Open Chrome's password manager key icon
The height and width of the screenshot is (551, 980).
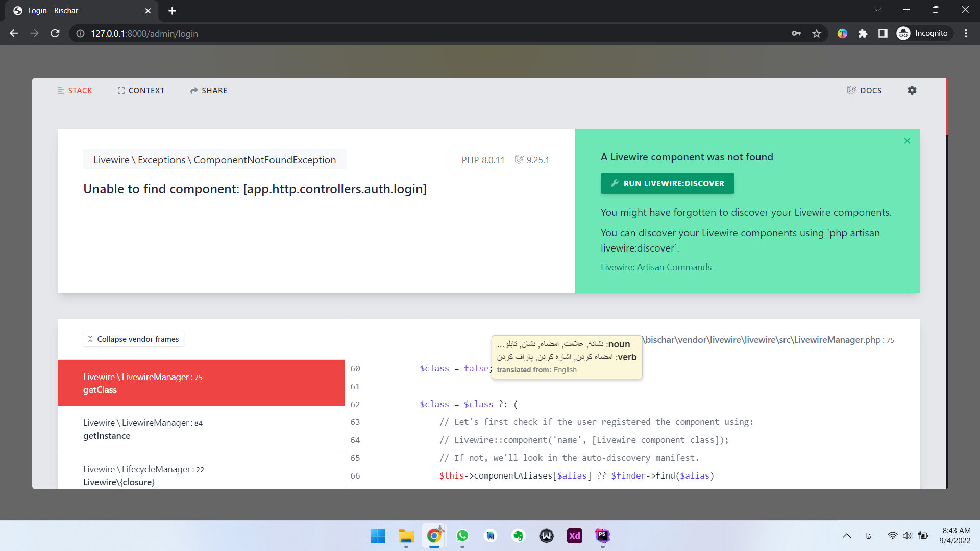click(x=796, y=33)
